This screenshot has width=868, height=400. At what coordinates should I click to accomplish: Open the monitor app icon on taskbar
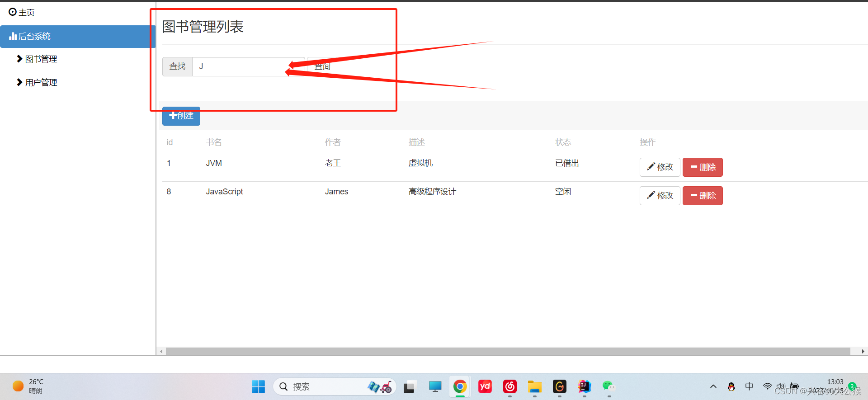pyautogui.click(x=435, y=386)
